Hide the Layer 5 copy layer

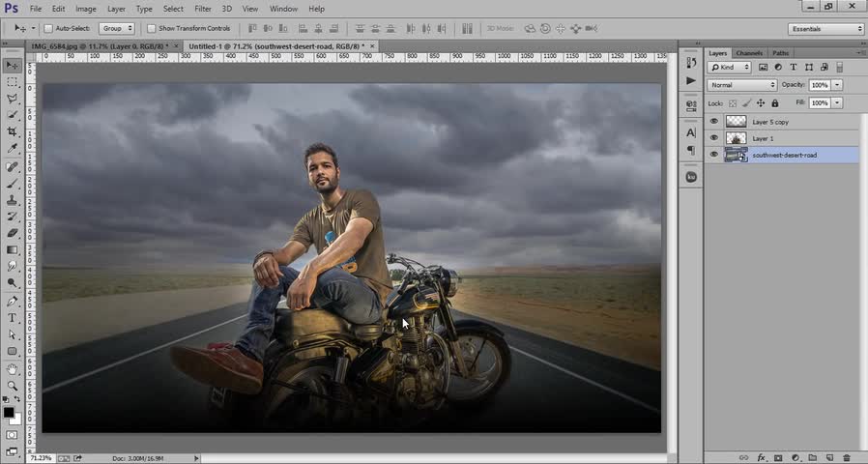point(714,121)
